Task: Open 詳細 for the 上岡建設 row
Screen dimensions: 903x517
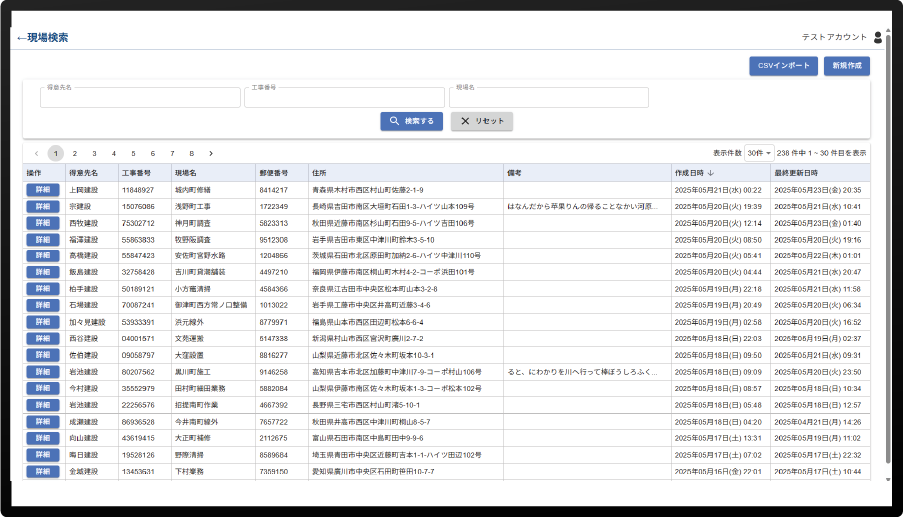Action: 42,189
